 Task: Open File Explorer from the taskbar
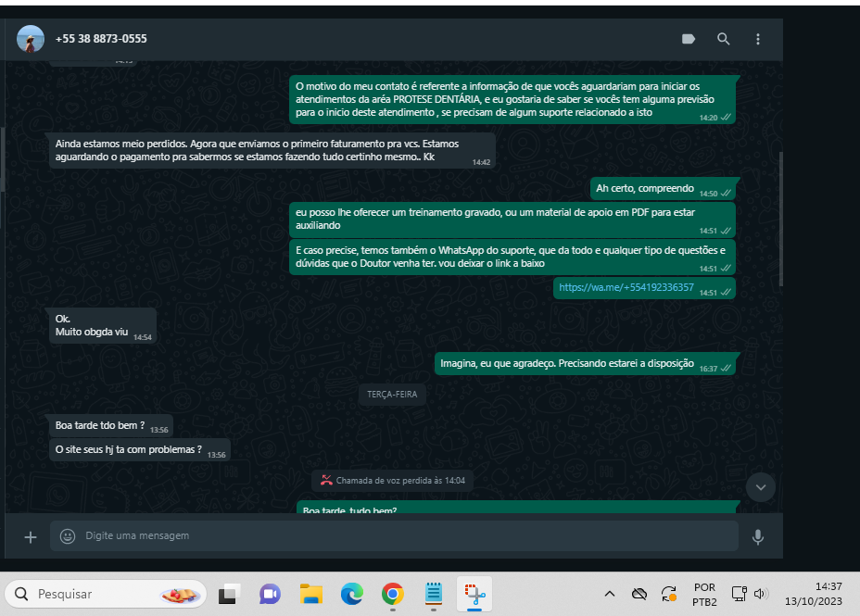point(311,594)
